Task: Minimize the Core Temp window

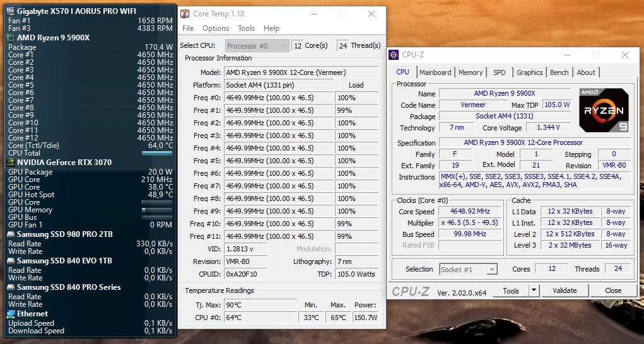Action: click(313, 14)
